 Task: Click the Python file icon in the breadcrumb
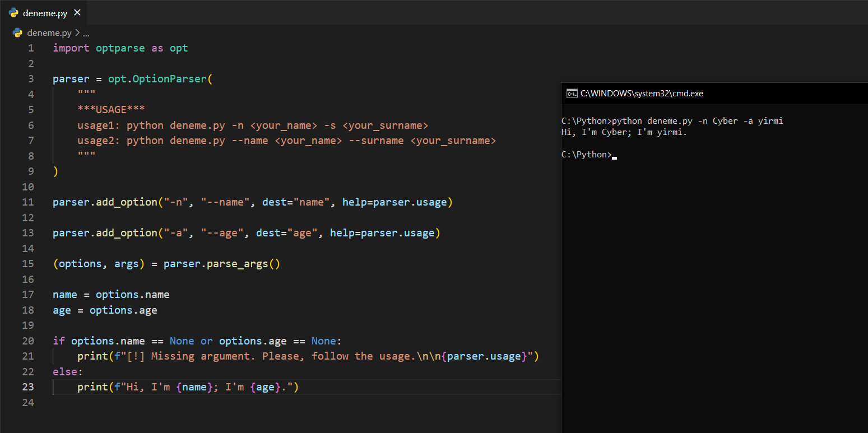pyautogui.click(x=17, y=33)
